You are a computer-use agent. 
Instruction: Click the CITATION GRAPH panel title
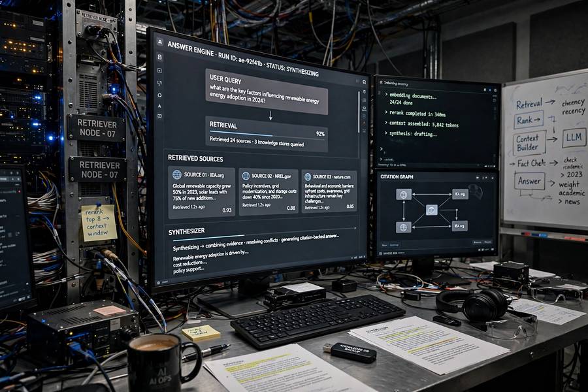click(397, 176)
